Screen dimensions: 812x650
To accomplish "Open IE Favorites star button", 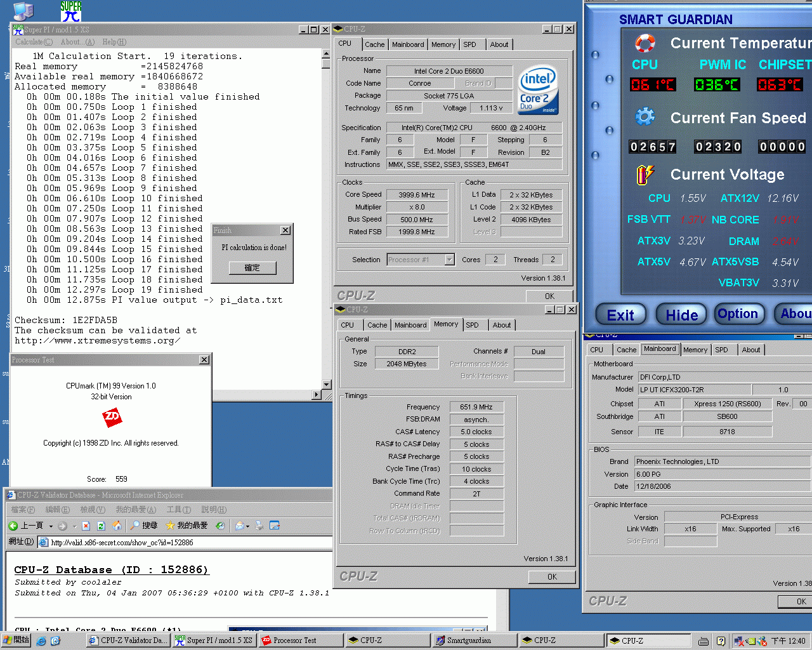I will 187,526.
